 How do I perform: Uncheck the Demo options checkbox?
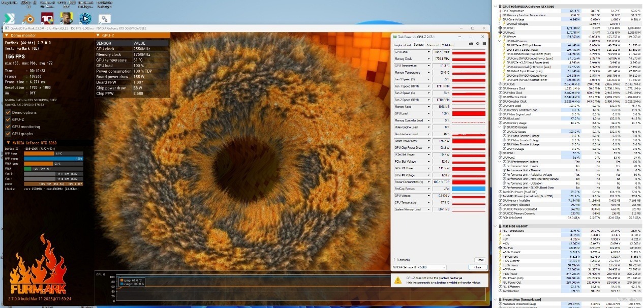[x=8, y=112]
